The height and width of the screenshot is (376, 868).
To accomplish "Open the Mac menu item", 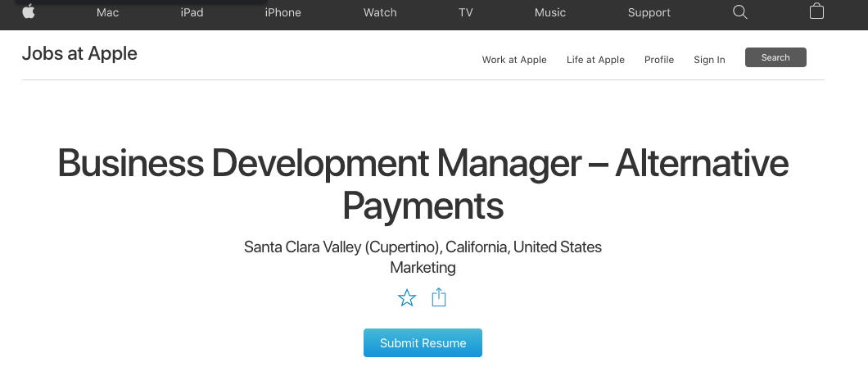I will click(107, 12).
